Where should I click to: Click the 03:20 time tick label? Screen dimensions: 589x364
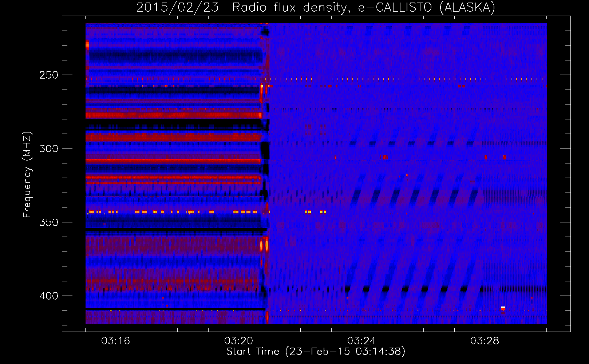(238, 341)
